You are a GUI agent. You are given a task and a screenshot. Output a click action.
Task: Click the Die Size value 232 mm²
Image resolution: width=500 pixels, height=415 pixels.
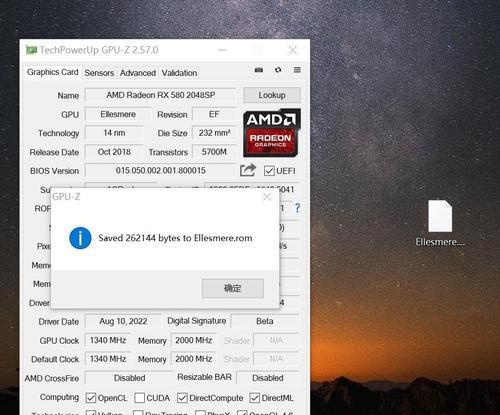pyautogui.click(x=214, y=133)
